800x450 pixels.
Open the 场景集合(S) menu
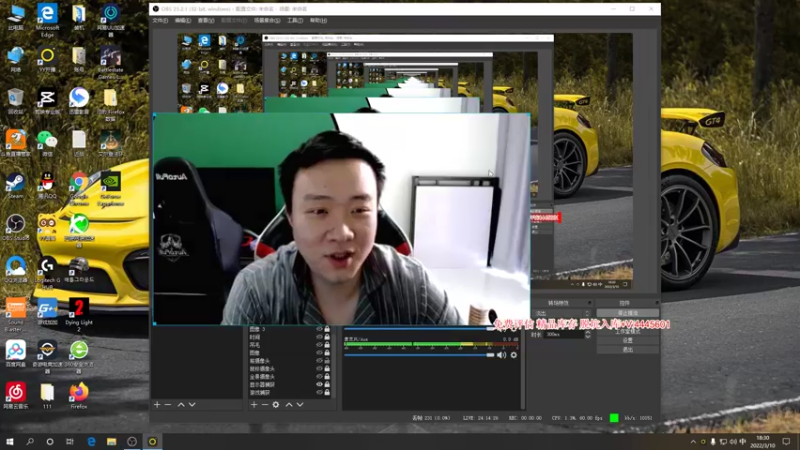(267, 20)
